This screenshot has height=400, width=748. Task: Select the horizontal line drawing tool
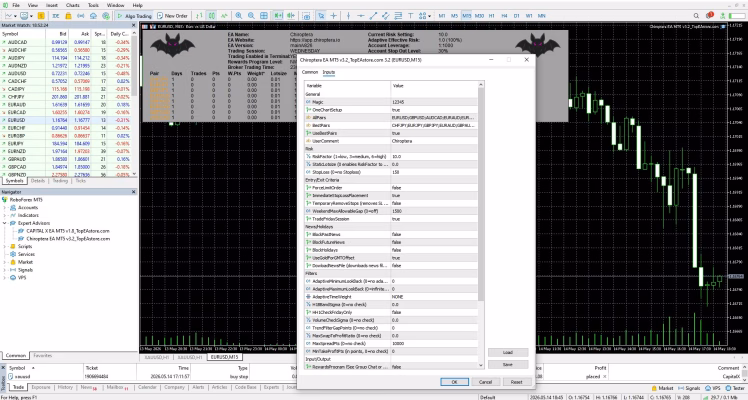tap(361, 16)
